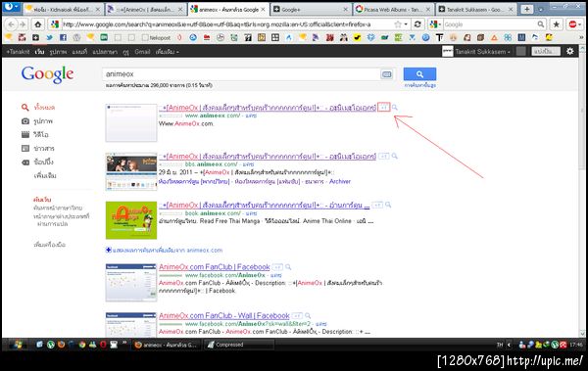Viewport: 588px width, 371px height.
Task: Open the Bookmarks star button beside the search box
Action: click(557, 24)
